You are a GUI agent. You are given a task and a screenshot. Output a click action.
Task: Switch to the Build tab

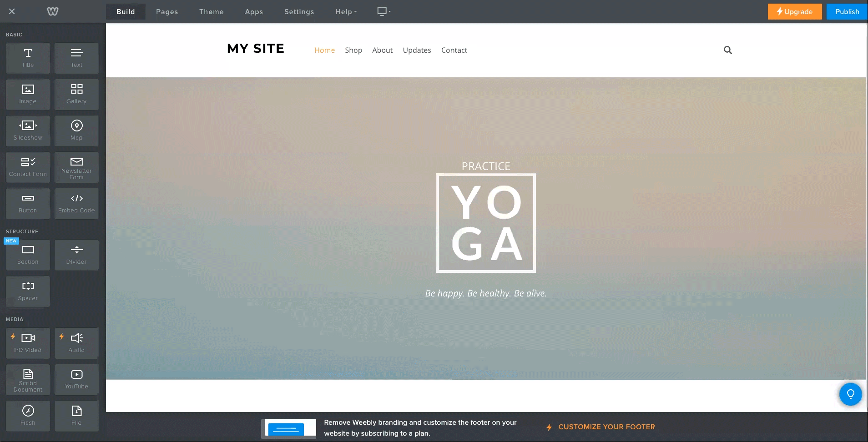126,12
